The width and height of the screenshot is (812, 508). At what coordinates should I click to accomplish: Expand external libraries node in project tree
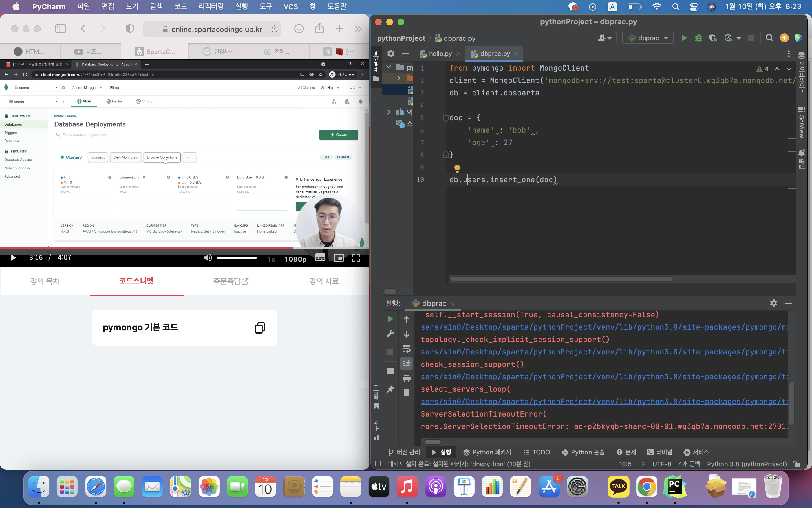coord(389,112)
